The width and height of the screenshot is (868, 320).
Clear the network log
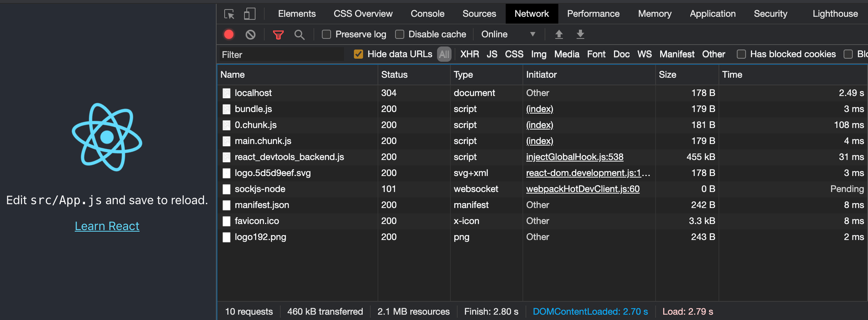pos(251,35)
